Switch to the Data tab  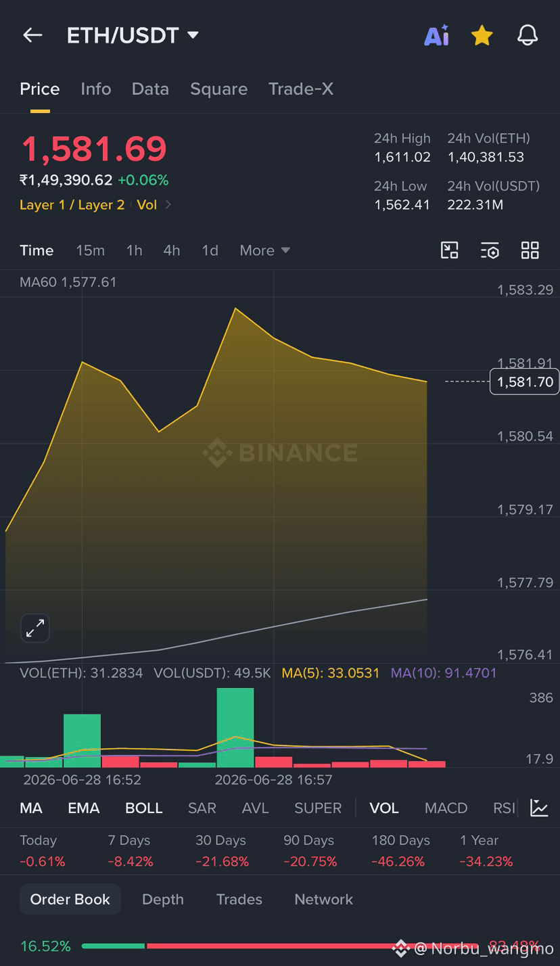click(150, 89)
